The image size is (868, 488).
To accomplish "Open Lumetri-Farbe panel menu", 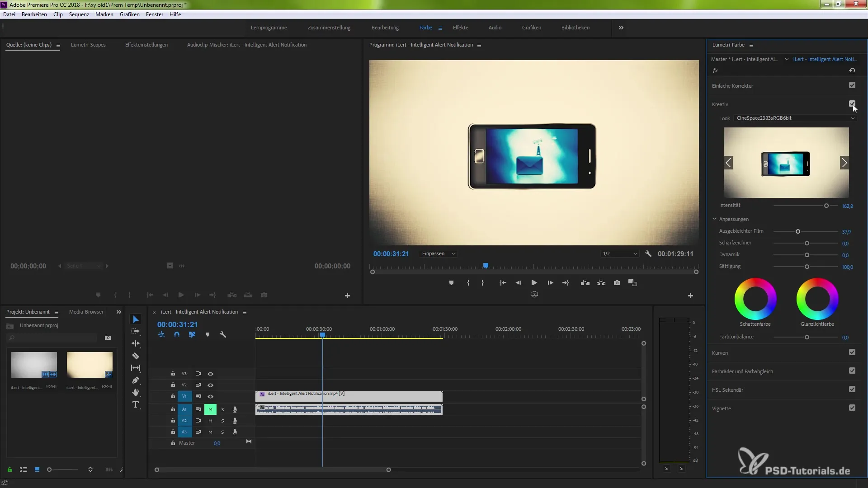I will (751, 45).
